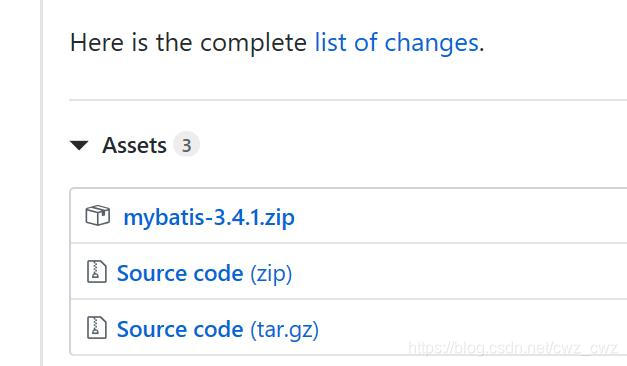
Task: Click the blog.csdn.net watermark URL
Action: 513,348
